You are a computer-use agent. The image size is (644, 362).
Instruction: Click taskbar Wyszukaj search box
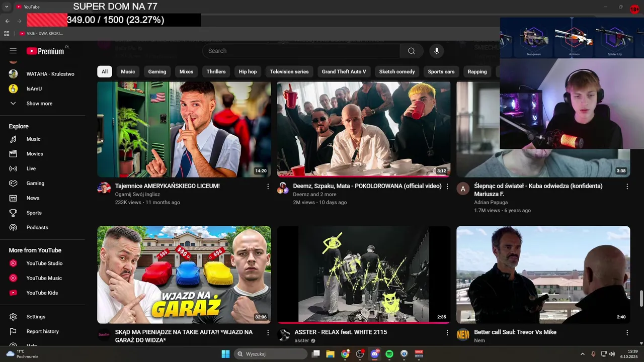271,354
